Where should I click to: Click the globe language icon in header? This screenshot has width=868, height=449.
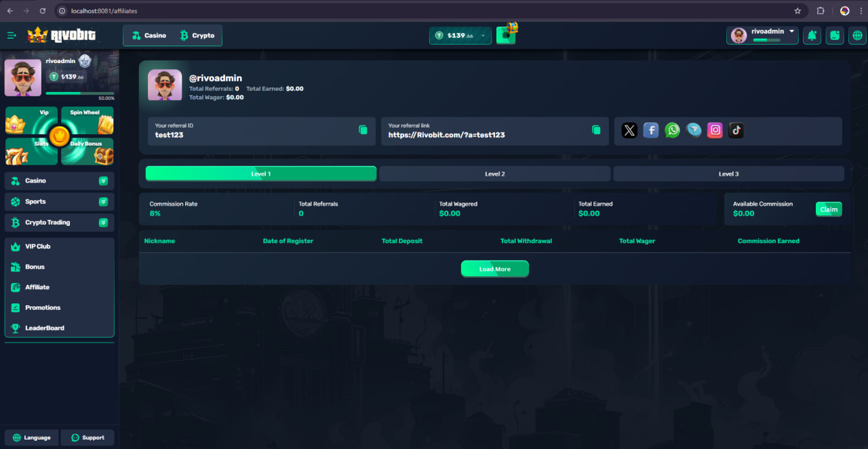pyautogui.click(x=857, y=35)
